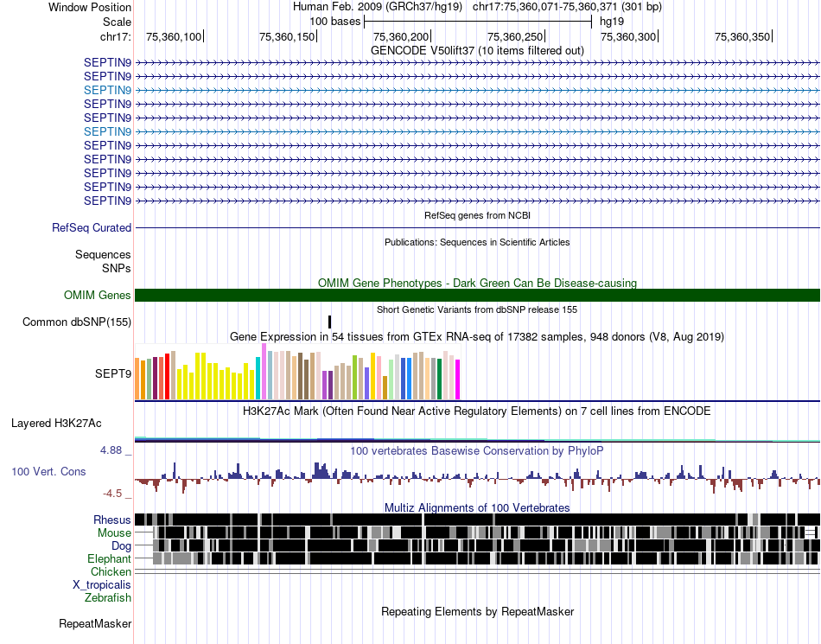Open the Layered H3K27Ac track label
This screenshot has height=644, width=821.
[56, 423]
